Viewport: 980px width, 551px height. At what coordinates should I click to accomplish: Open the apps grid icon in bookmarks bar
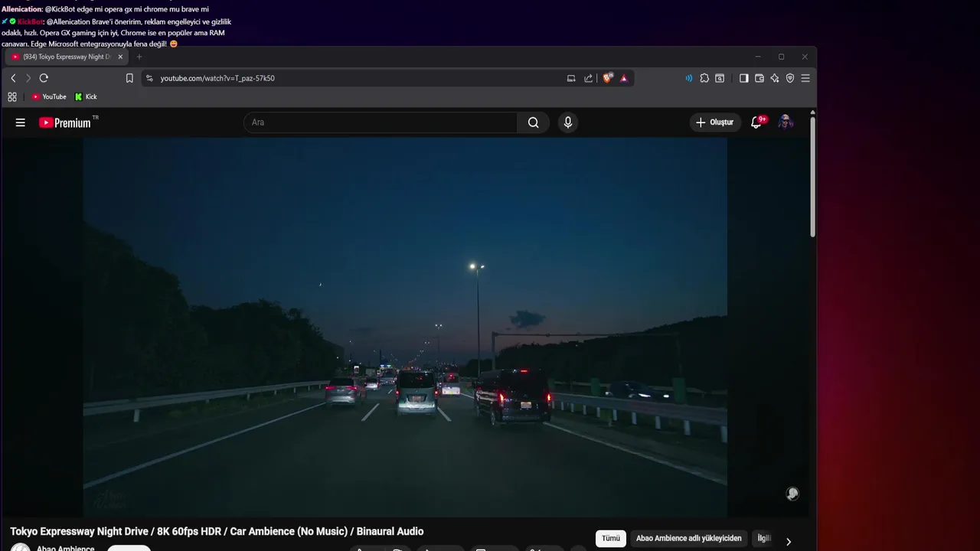pyautogui.click(x=12, y=96)
